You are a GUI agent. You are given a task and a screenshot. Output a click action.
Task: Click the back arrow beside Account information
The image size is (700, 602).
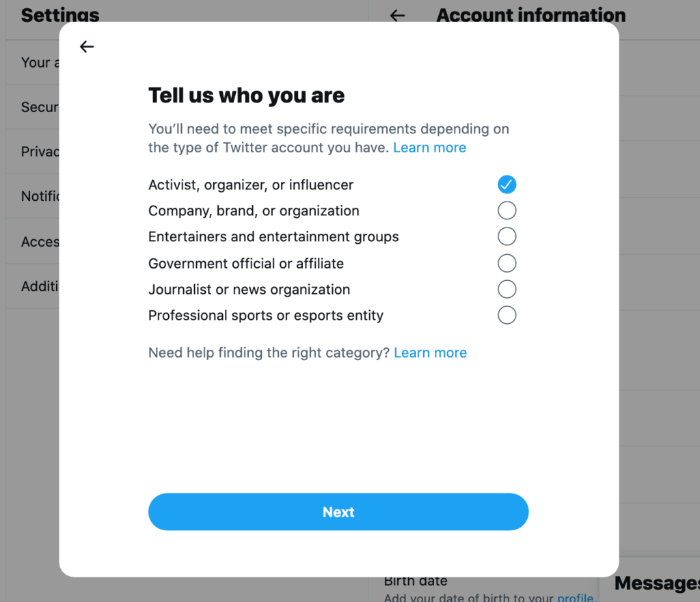(x=397, y=15)
